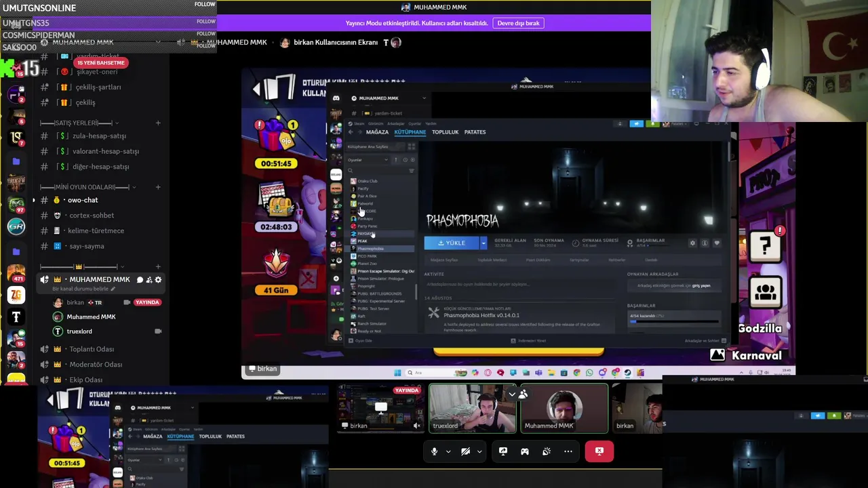
Task: Open the T server icon in sidebar
Action: click(16, 317)
